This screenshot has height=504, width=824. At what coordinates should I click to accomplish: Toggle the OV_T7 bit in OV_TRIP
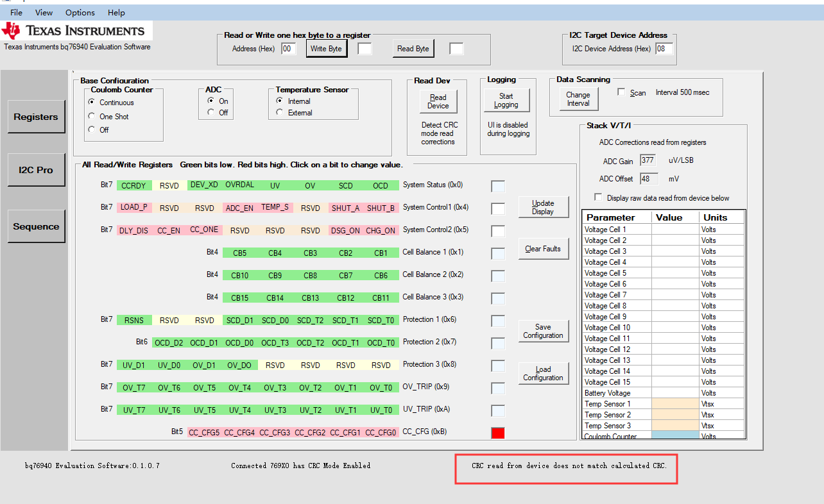[x=134, y=387]
